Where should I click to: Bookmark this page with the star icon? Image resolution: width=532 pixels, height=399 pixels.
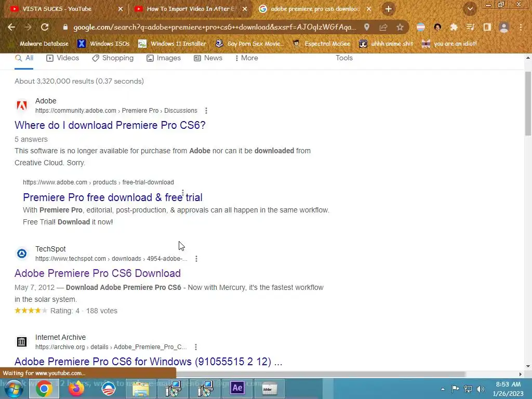click(400, 27)
